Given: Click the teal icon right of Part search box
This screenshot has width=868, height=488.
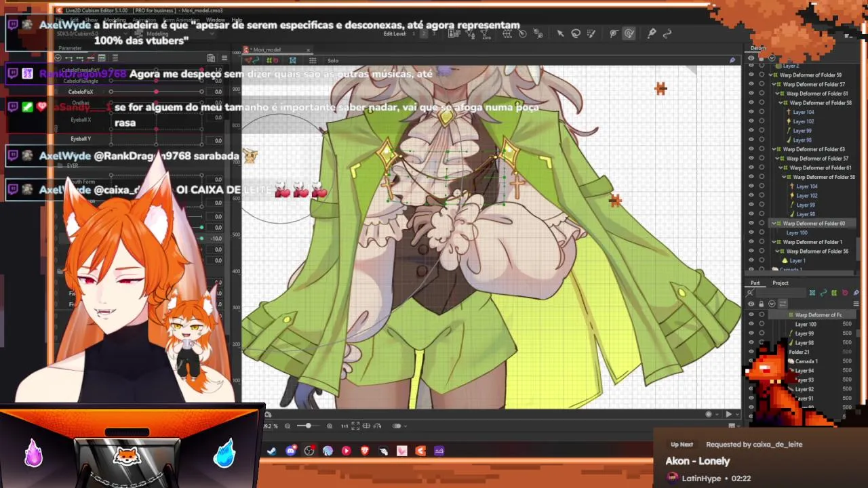Looking at the screenshot, I should click(x=812, y=293).
